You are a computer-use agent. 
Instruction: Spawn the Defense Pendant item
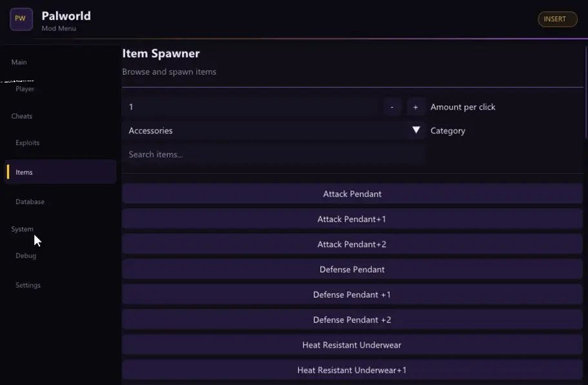click(352, 269)
